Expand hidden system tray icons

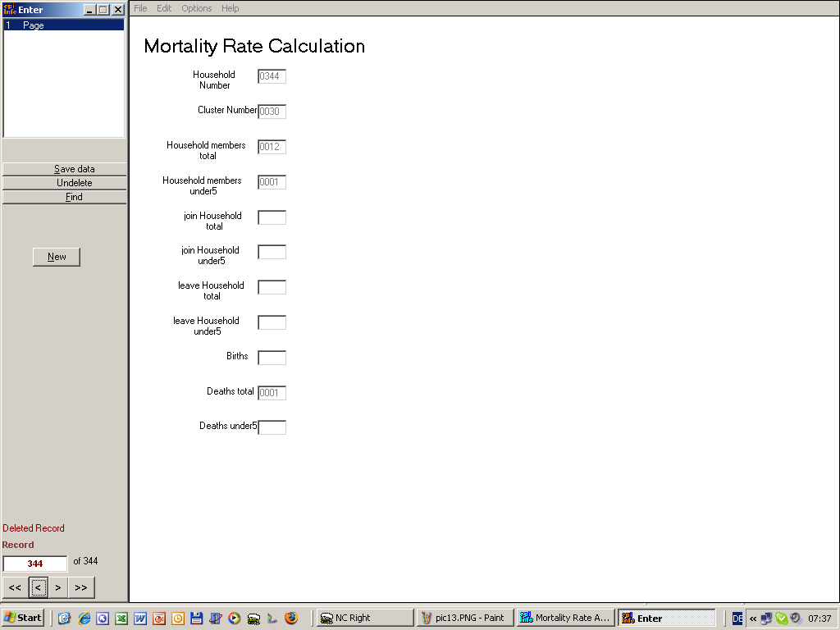(x=753, y=619)
